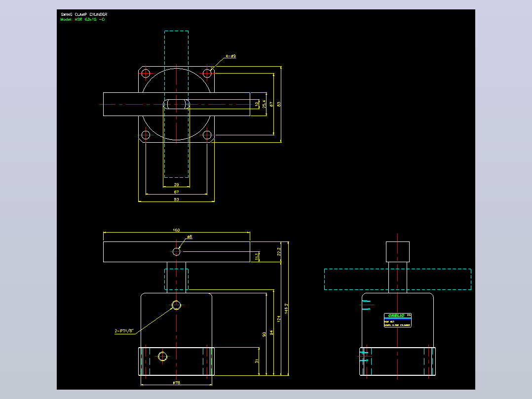Select the 160 overall length dimension
532x399 pixels.
pos(177,230)
